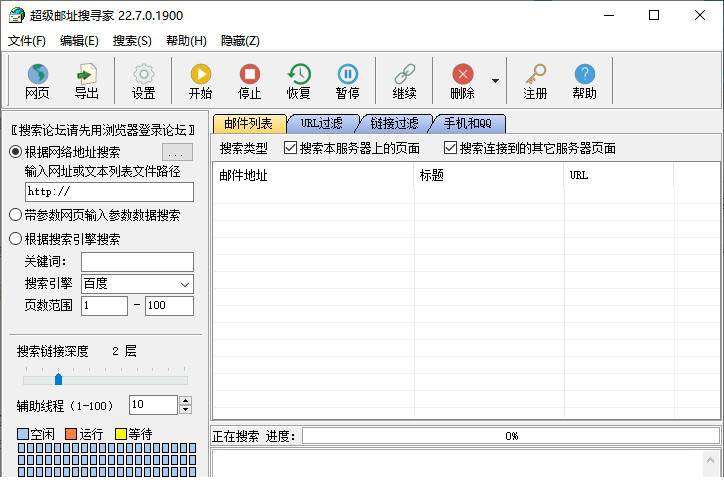724x496 pixels.
Task: Click the application icon in title bar
Action: pyautogui.click(x=17, y=15)
